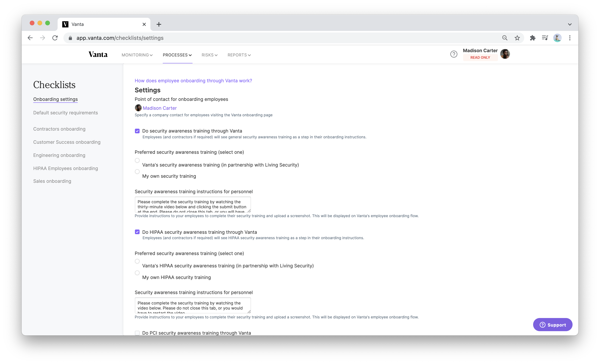Viewport: 600px width, 364px height.
Task: Click the browser forward arrow
Action: click(x=43, y=38)
